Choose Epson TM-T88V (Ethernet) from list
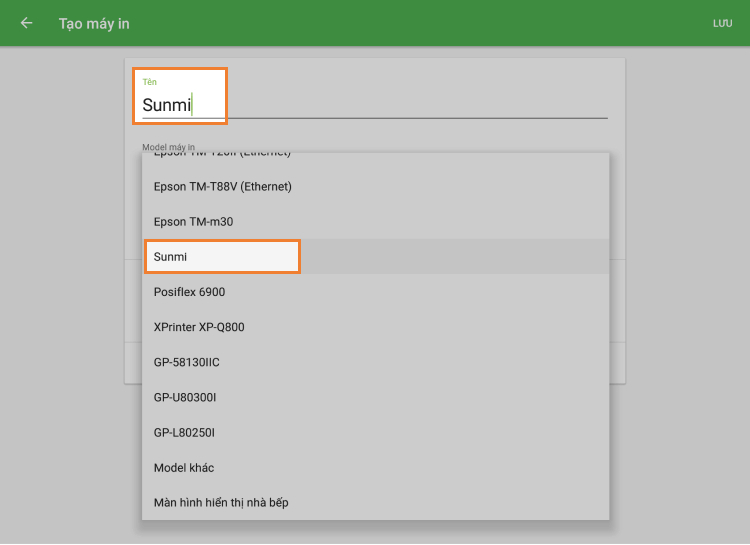The width and height of the screenshot is (750, 545). click(222, 186)
